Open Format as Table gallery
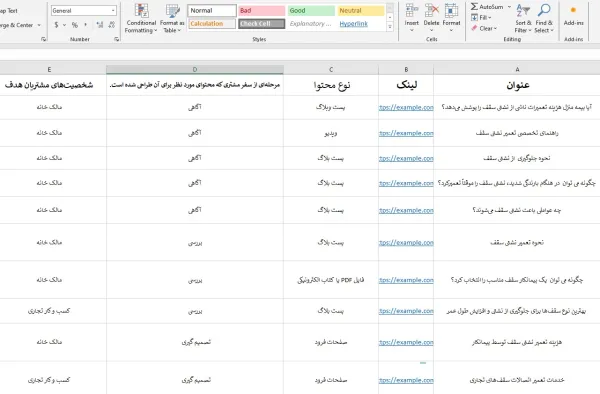Image resolution: width=600 pixels, height=394 pixels. coord(172,19)
